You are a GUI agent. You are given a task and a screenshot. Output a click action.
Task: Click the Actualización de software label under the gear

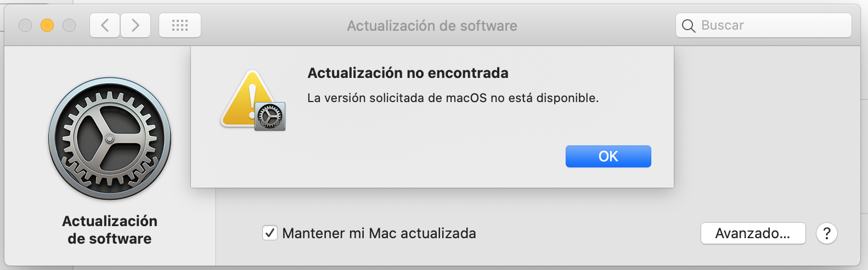110,229
